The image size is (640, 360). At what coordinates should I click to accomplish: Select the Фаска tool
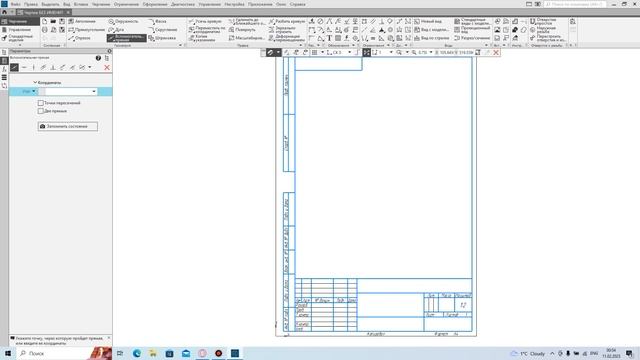[158, 21]
